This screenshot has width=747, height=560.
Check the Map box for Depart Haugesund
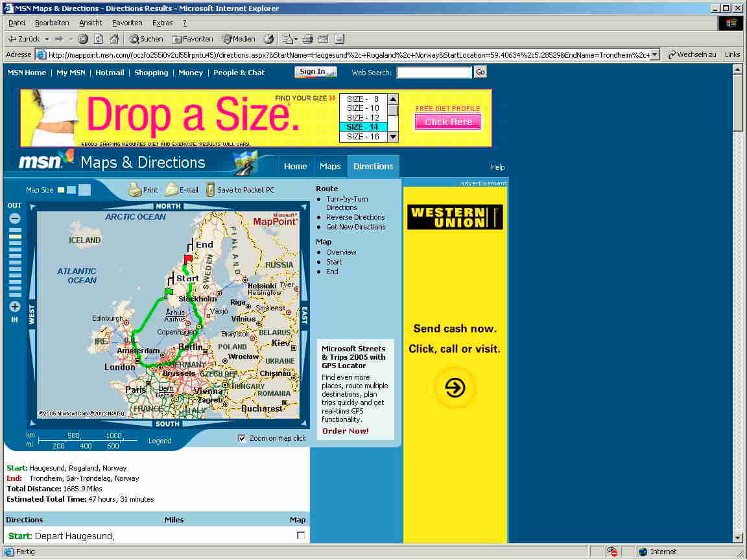coord(300,535)
